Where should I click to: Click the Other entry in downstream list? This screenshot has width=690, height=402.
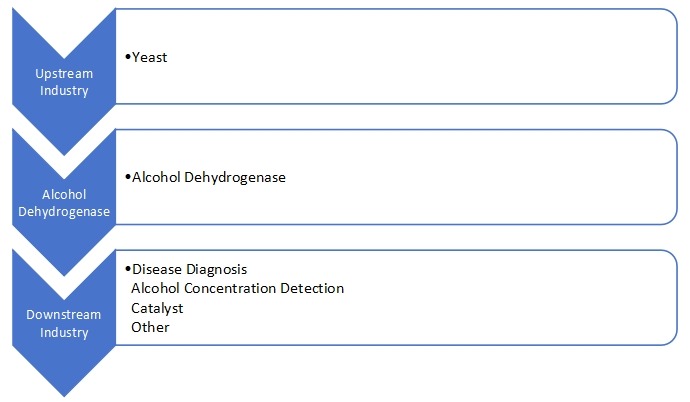(x=150, y=326)
